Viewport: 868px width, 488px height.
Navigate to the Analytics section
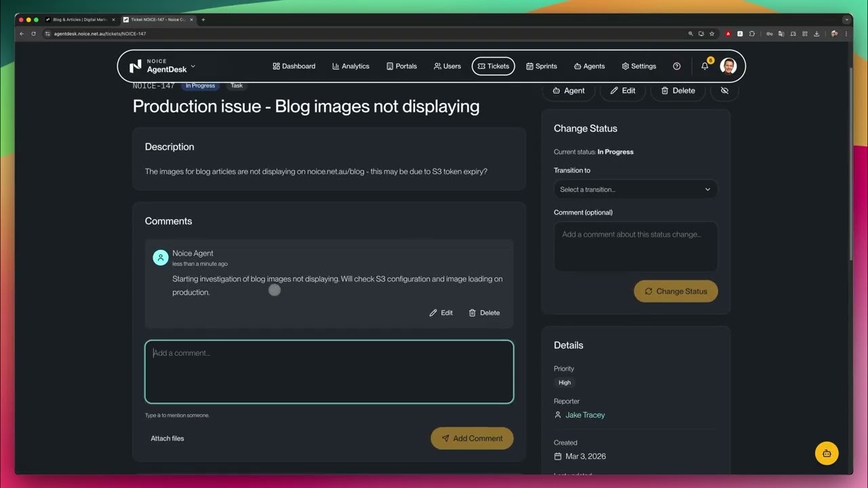coord(351,66)
